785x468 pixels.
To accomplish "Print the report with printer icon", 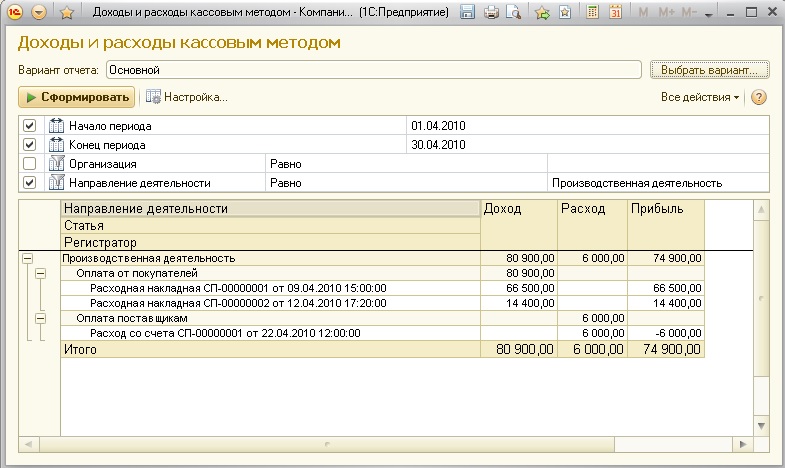I will click(491, 12).
